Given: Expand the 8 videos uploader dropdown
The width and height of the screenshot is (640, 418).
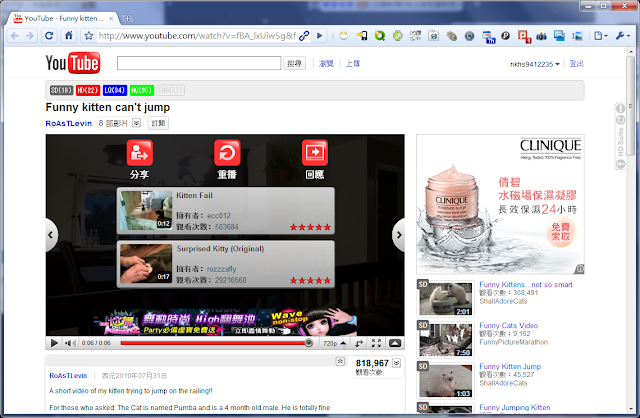Looking at the screenshot, I should [x=137, y=123].
